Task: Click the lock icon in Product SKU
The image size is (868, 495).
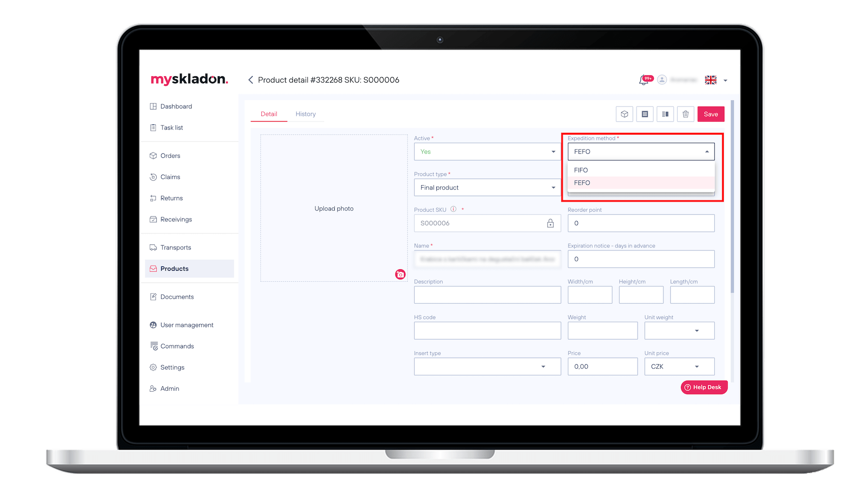Action: pos(550,223)
